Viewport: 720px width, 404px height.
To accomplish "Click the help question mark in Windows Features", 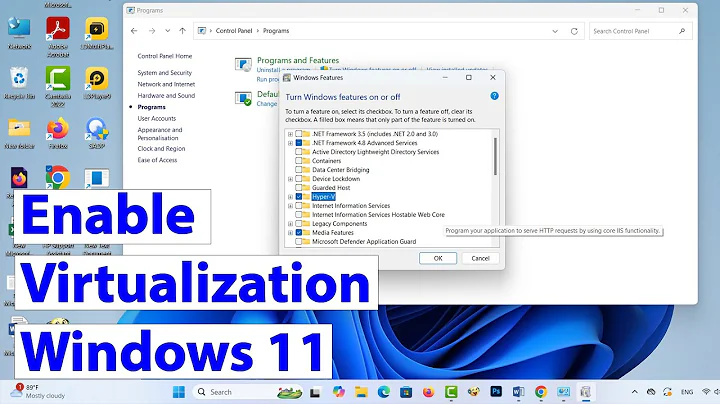I will (x=494, y=96).
